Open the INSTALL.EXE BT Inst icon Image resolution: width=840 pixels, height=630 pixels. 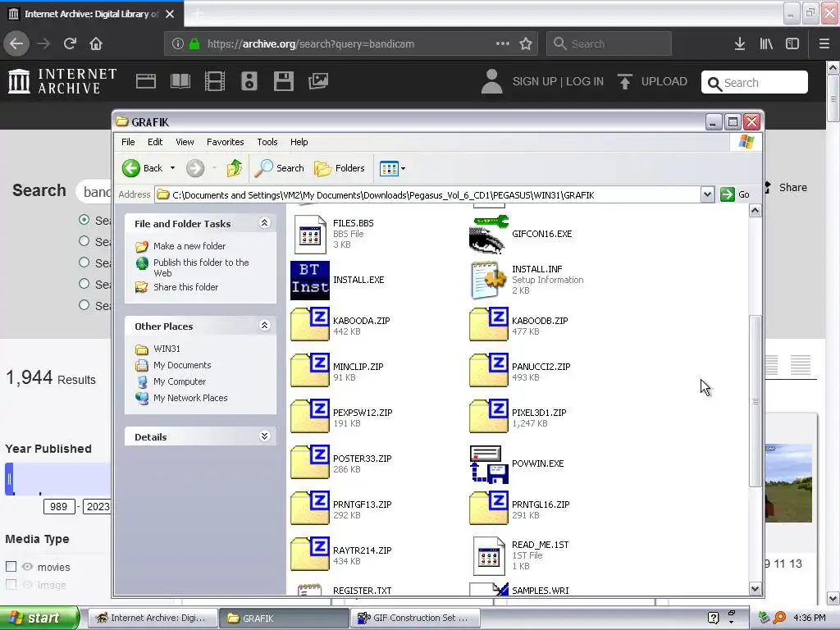tap(309, 281)
